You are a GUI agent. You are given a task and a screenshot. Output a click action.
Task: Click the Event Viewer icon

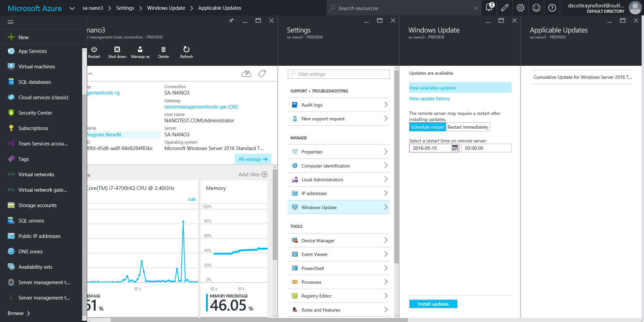point(295,254)
